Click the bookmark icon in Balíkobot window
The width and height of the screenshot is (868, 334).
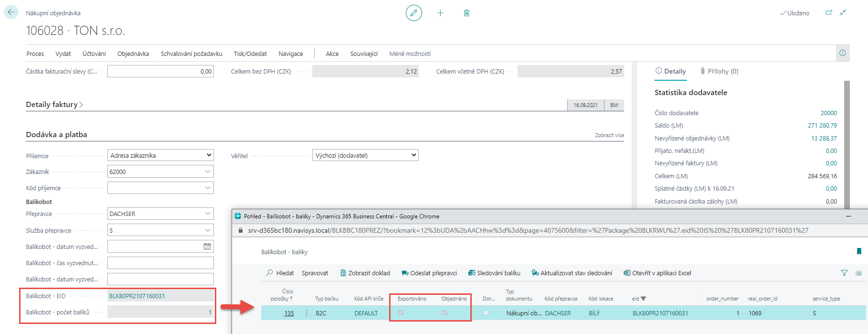(x=859, y=251)
